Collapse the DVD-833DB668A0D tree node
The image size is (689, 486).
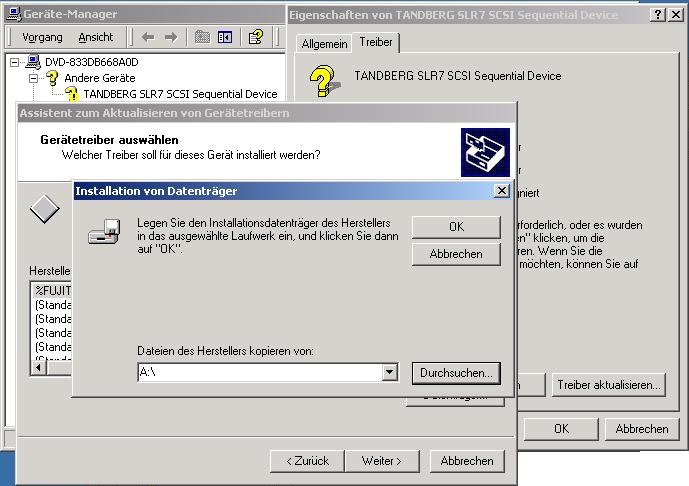tap(14, 62)
